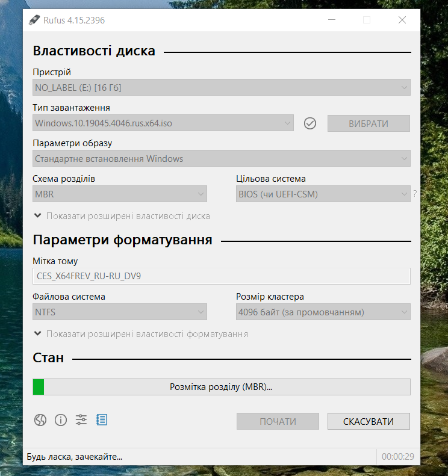Open the About info icon
The height and width of the screenshot is (476, 448).
click(61, 420)
